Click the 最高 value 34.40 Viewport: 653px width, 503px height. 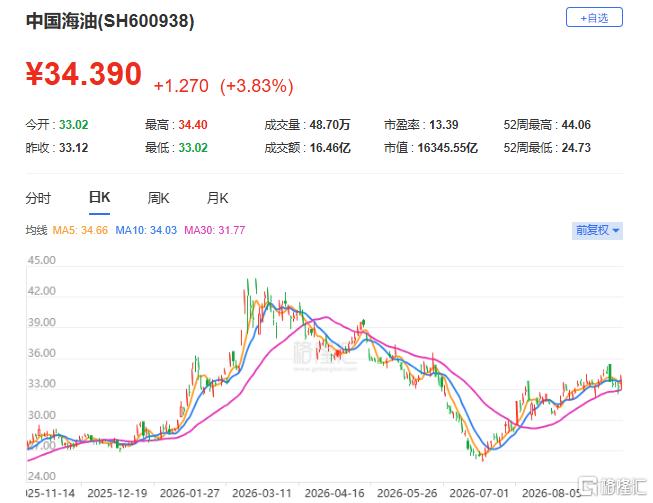(193, 125)
